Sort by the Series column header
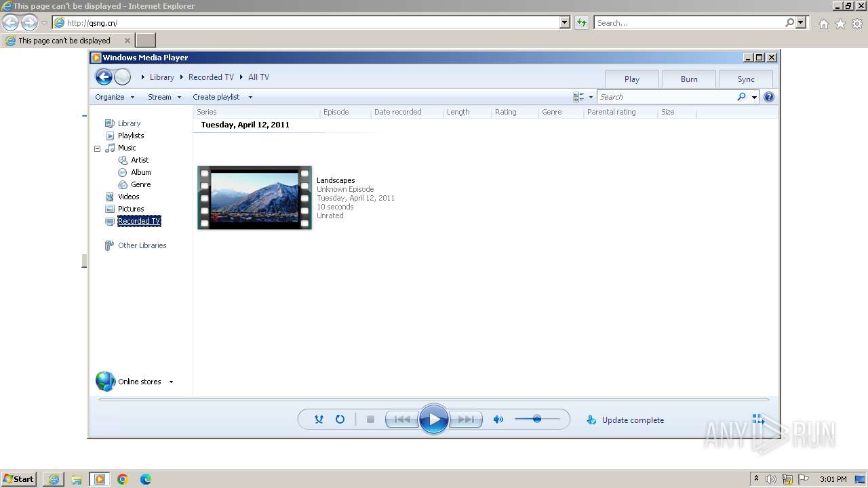 pos(257,112)
